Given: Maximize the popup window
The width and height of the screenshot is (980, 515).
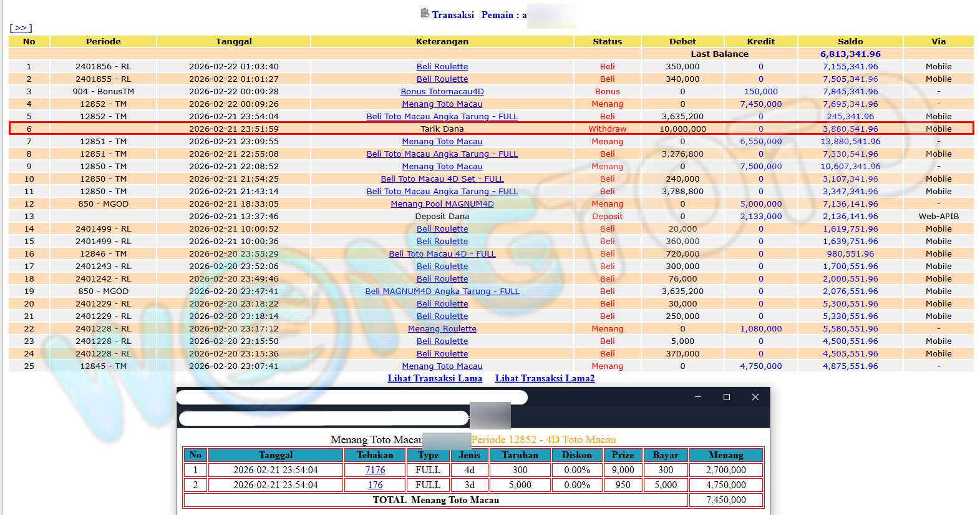Looking at the screenshot, I should point(726,397).
